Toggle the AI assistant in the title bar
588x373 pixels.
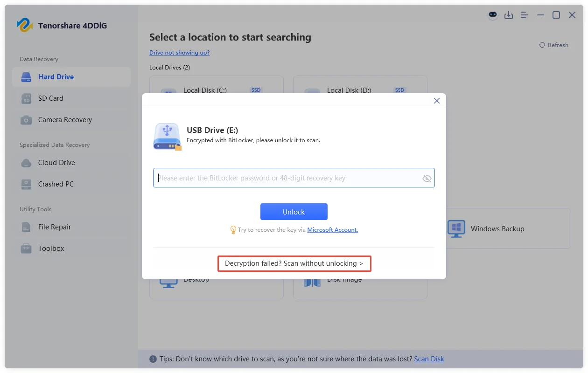493,15
